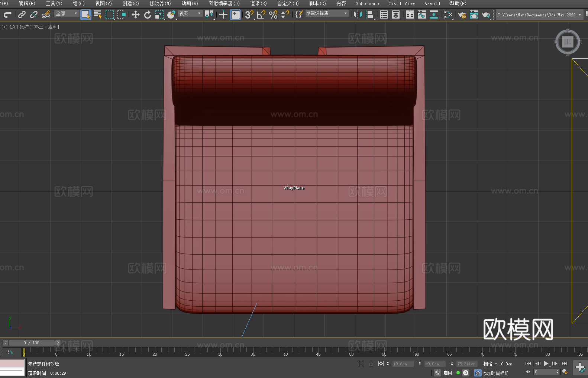Select the Unlink selection tool
Viewport: 588px width, 378px height.
coord(34,14)
